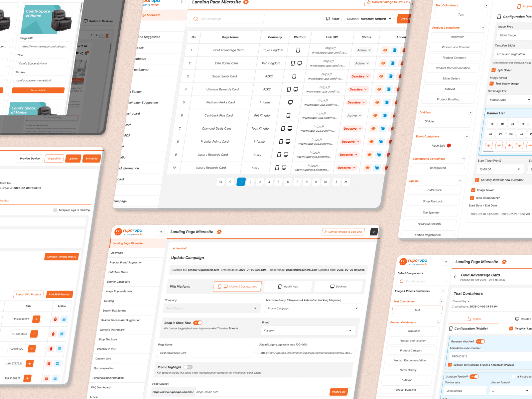Click the Tambah Periode Waktu button
This screenshot has width=532, height=399.
[62, 257]
